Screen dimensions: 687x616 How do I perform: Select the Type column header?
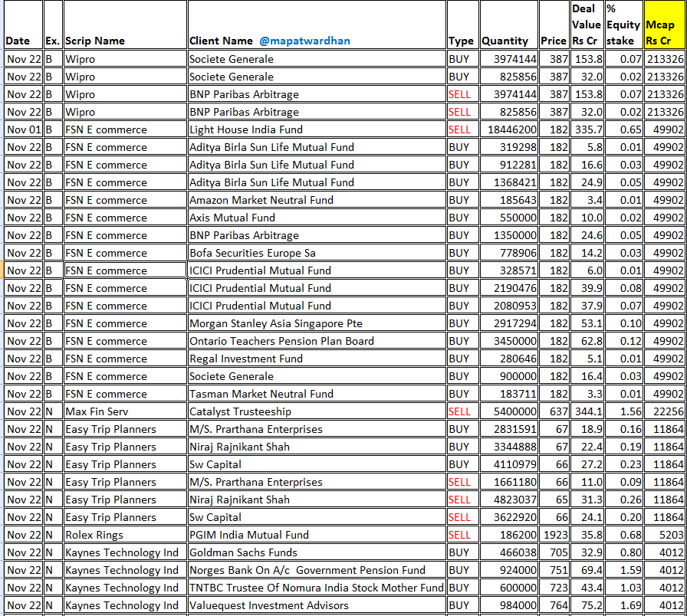pyautogui.click(x=462, y=25)
